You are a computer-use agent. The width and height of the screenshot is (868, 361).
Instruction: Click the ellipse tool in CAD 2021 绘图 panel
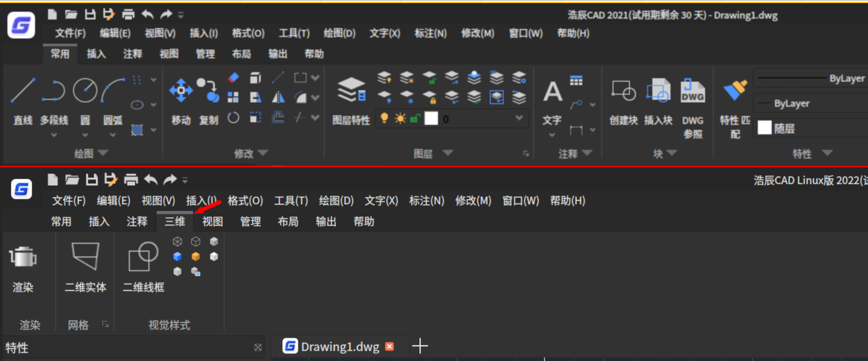point(137,104)
